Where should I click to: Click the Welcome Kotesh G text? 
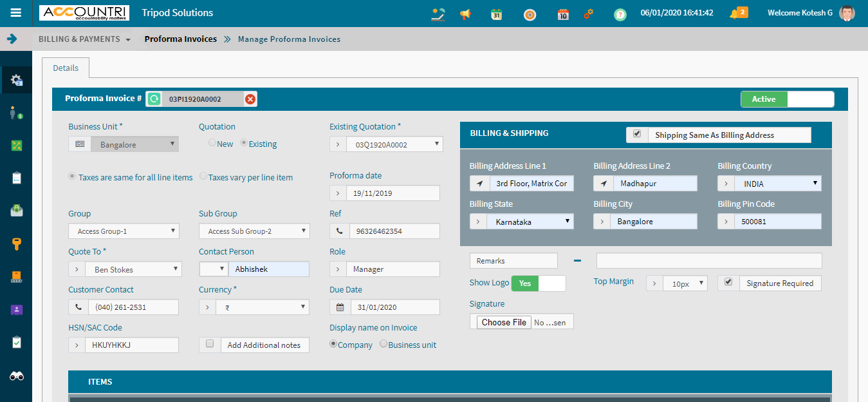tap(800, 13)
